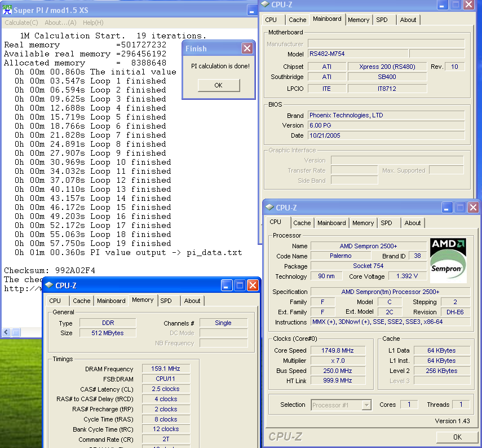Open the Calculate(C) menu in Super PI

(21, 23)
